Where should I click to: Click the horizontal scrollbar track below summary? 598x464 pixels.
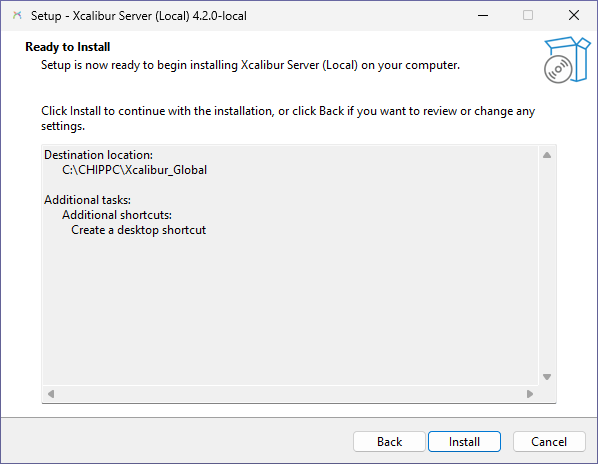pos(290,393)
